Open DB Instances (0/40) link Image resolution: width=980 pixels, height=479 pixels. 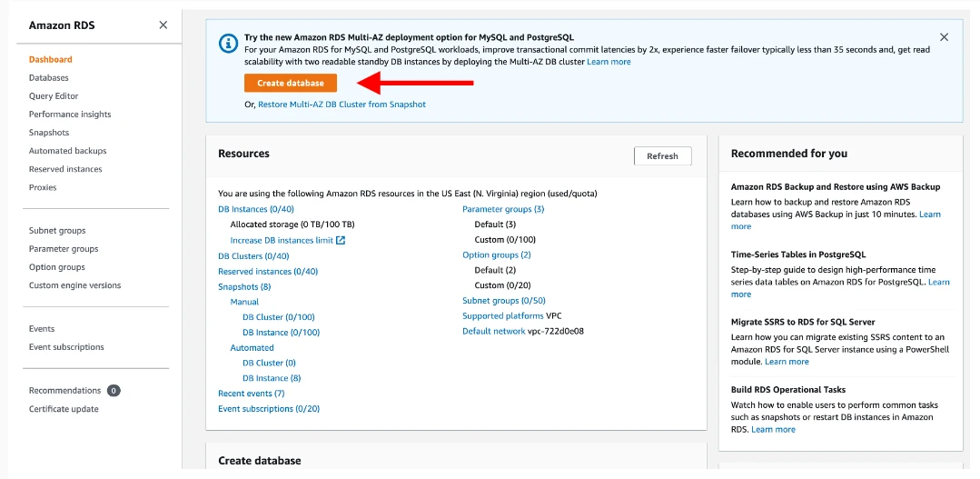pos(255,209)
